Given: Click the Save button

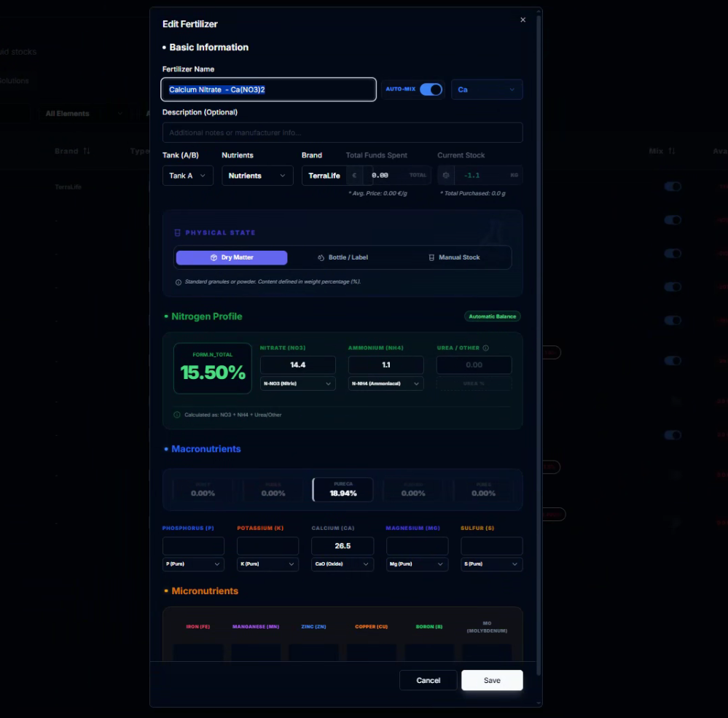Looking at the screenshot, I should point(492,680).
